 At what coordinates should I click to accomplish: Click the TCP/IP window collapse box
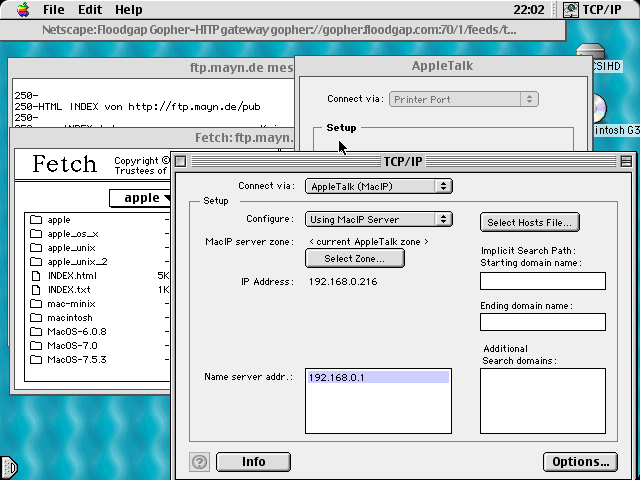pos(626,162)
